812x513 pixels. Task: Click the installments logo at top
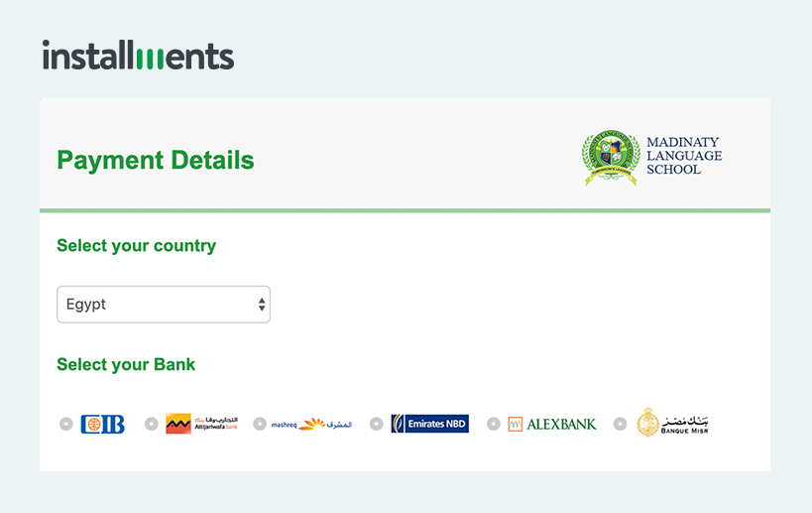138,55
